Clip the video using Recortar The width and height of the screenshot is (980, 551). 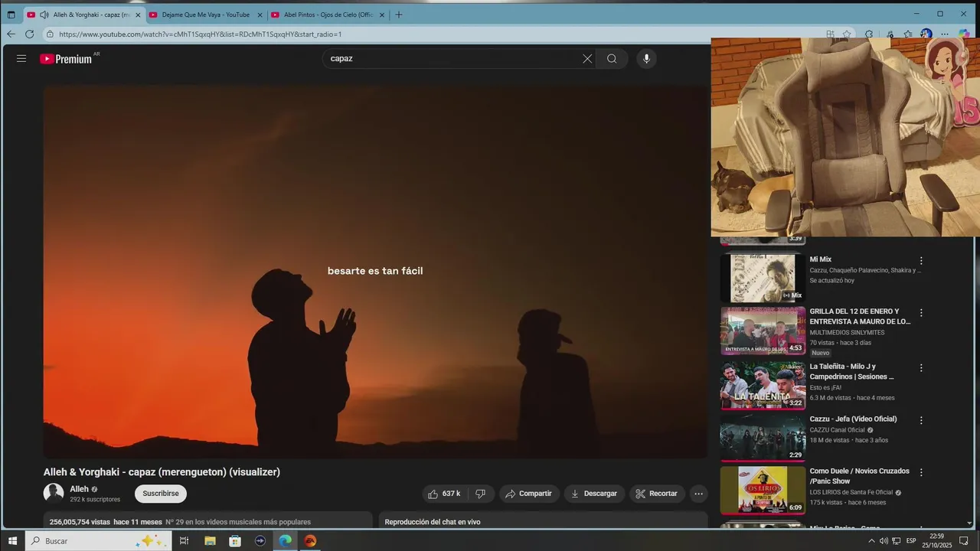point(657,494)
